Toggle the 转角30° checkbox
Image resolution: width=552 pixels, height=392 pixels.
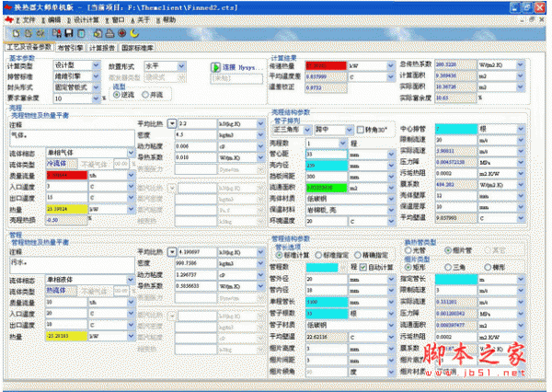(360, 130)
